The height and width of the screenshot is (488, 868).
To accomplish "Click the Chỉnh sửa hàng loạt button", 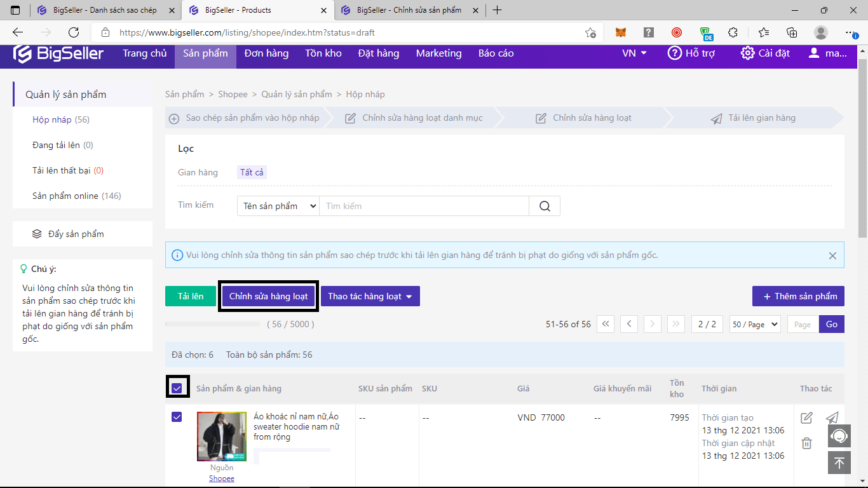I will point(268,295).
